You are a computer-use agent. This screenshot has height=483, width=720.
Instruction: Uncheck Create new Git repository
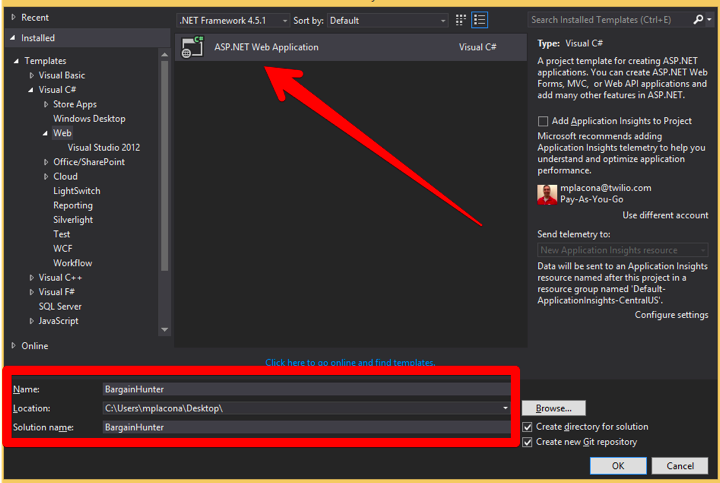click(528, 442)
